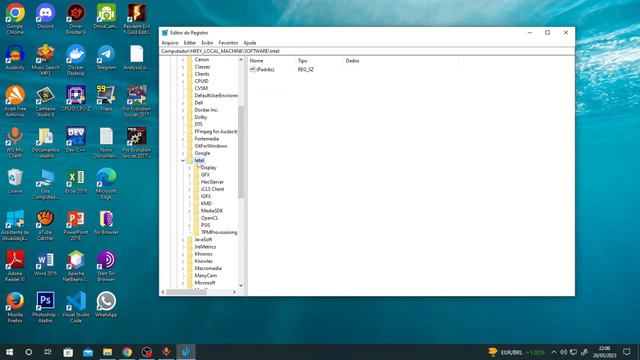Select the ManyCam registry key
This screenshot has width=640, height=360.
[x=206, y=276]
